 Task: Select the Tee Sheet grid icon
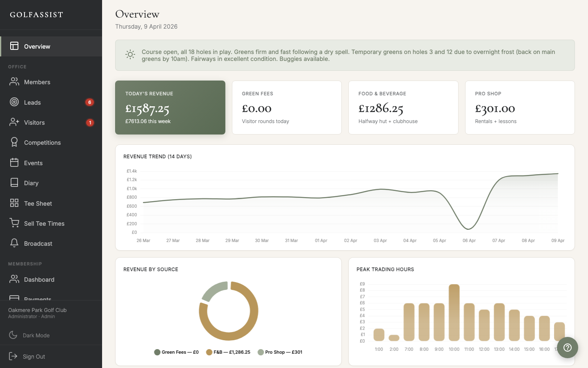tap(14, 203)
